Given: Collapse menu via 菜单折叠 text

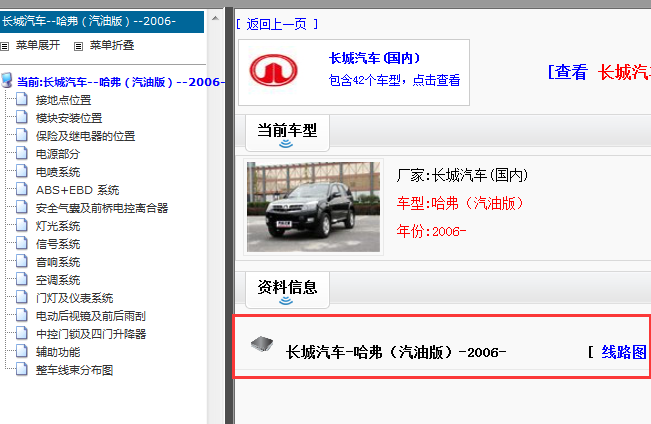Looking at the screenshot, I should click(x=112, y=45).
